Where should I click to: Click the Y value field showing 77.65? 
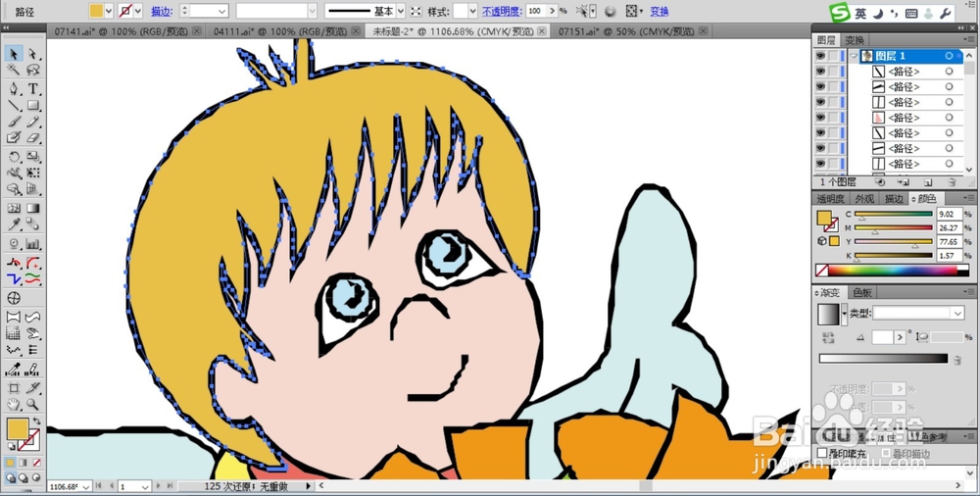coord(950,241)
